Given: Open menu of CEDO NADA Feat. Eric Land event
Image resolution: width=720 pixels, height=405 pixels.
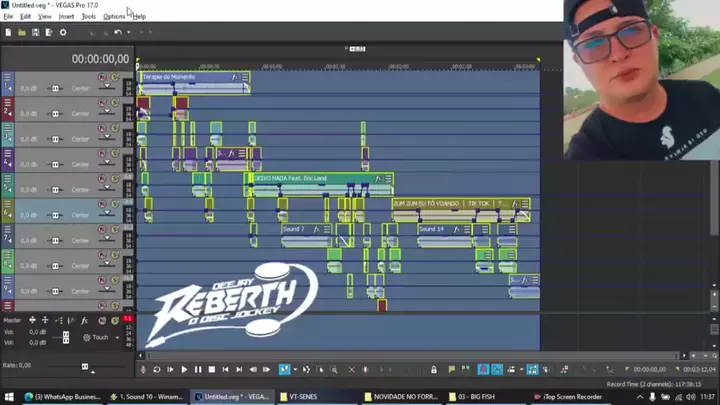Looking at the screenshot, I should (388, 179).
